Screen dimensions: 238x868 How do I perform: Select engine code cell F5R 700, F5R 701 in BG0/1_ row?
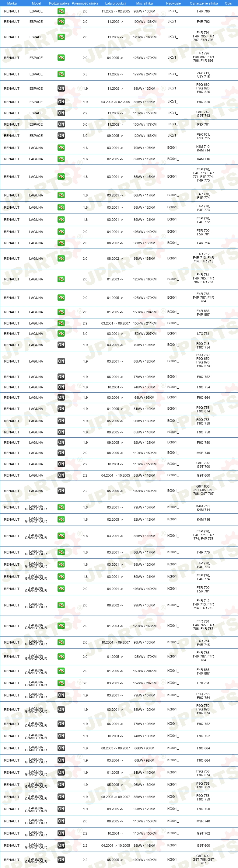coord(203,232)
